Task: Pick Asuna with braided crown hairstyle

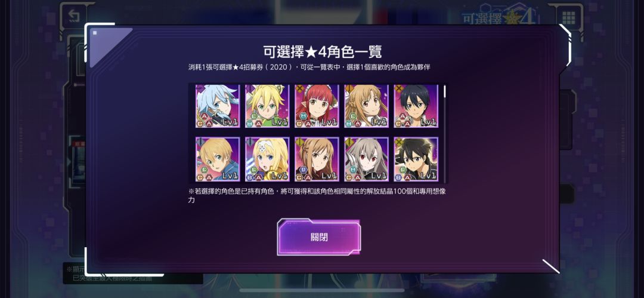Action: pyautogui.click(x=367, y=106)
